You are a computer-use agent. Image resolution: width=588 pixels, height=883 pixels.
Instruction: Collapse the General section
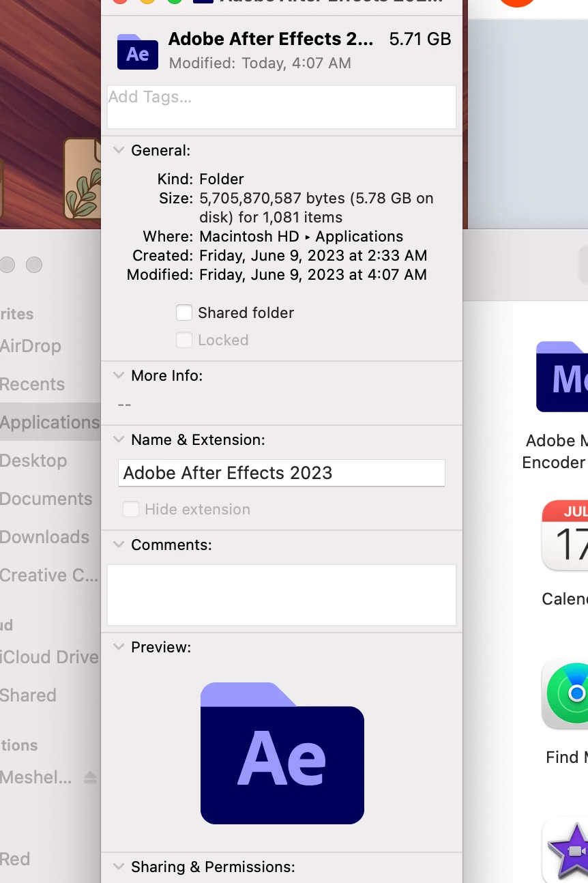coord(119,150)
